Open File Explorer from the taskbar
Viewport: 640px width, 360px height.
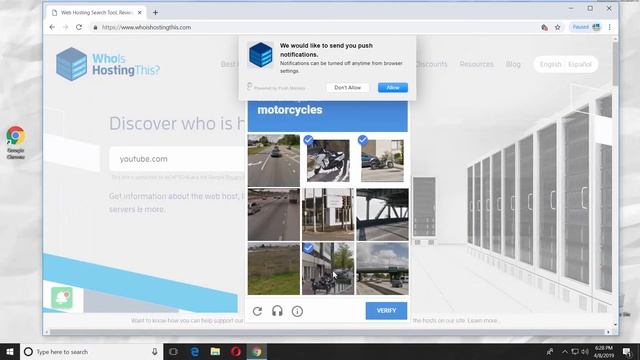pyautogui.click(x=215, y=352)
